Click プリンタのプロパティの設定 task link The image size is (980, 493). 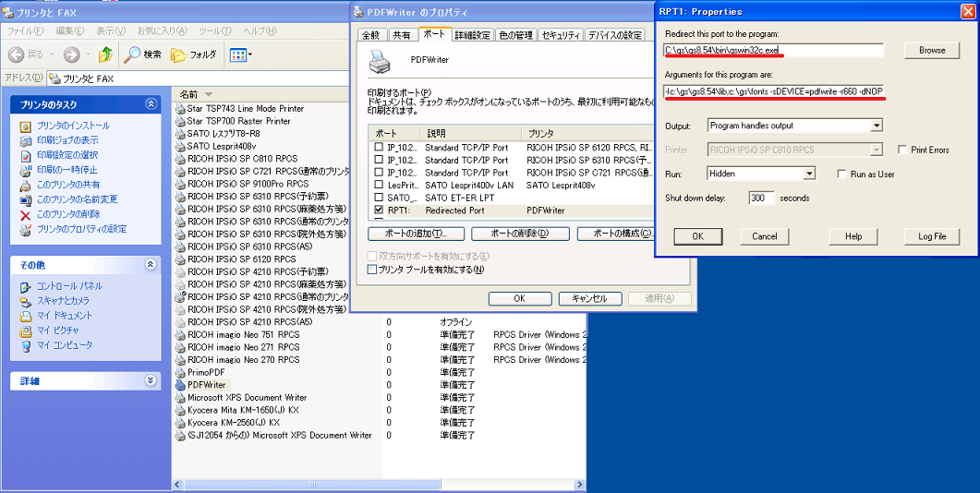click(81, 229)
